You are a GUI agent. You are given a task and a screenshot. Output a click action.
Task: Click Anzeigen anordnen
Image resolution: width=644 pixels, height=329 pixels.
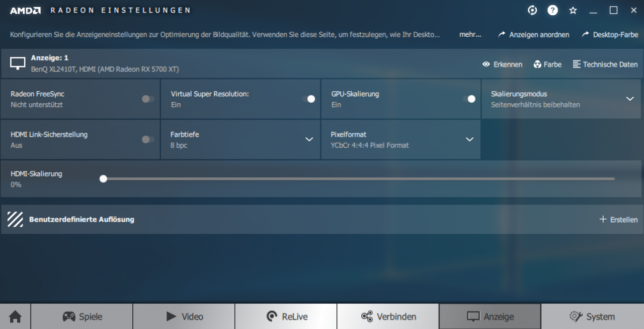tap(534, 35)
